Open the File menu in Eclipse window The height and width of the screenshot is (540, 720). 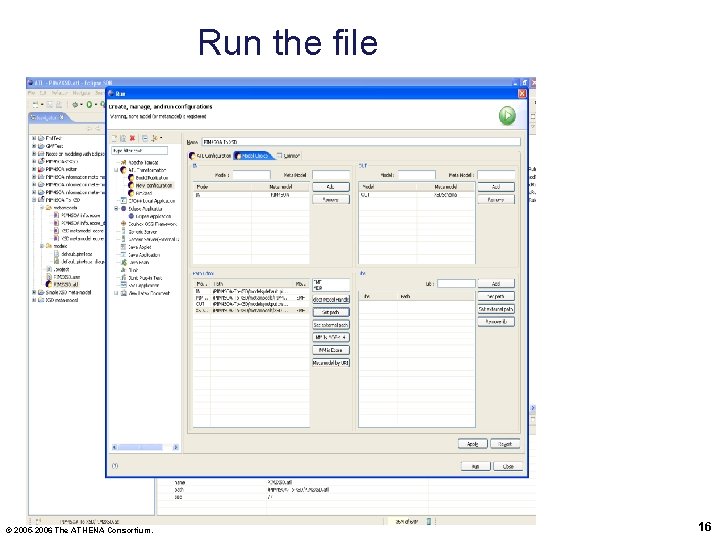(x=31, y=93)
